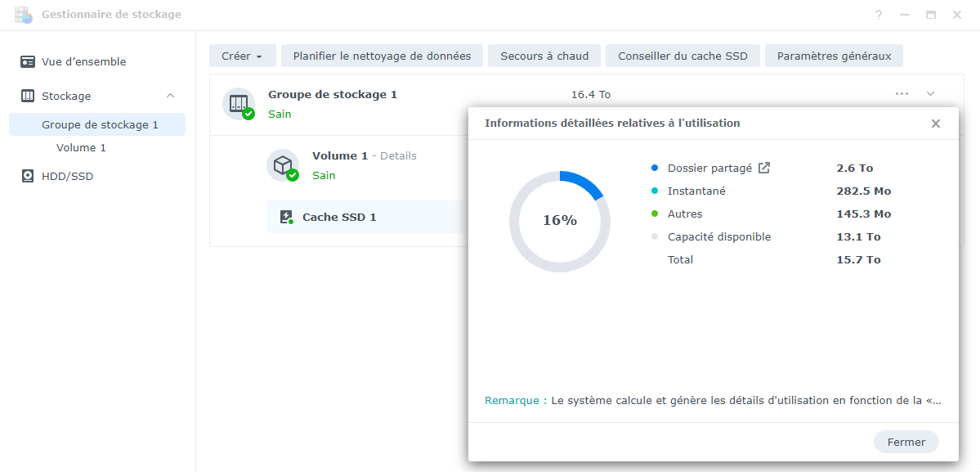
Task: Click Planifier le nettoyage de données
Action: click(x=382, y=56)
